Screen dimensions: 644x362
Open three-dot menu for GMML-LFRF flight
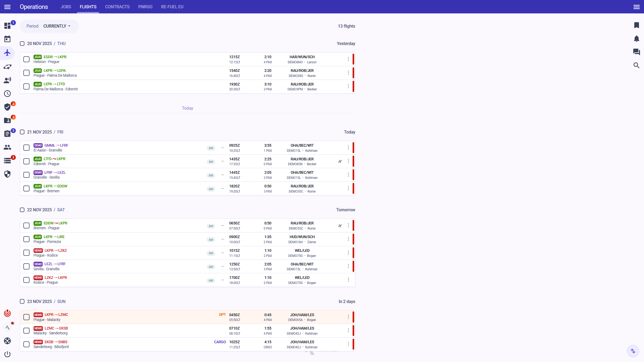[348, 148]
